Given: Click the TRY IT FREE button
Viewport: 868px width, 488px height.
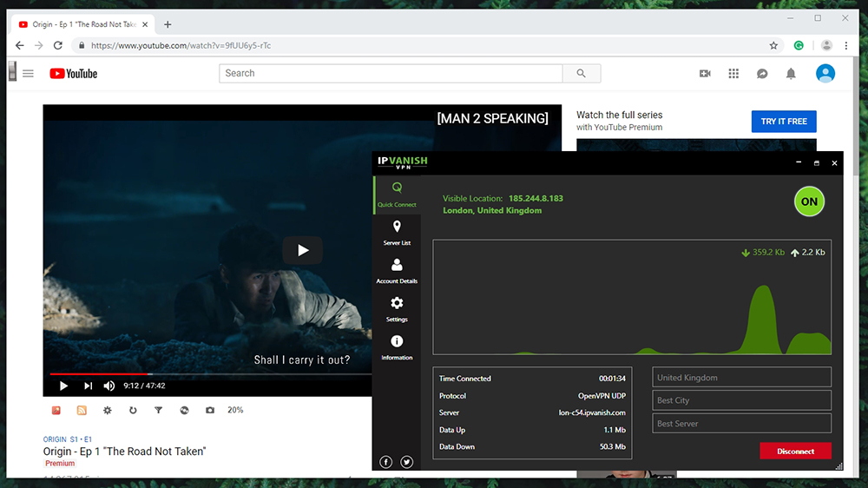Looking at the screenshot, I should [784, 122].
